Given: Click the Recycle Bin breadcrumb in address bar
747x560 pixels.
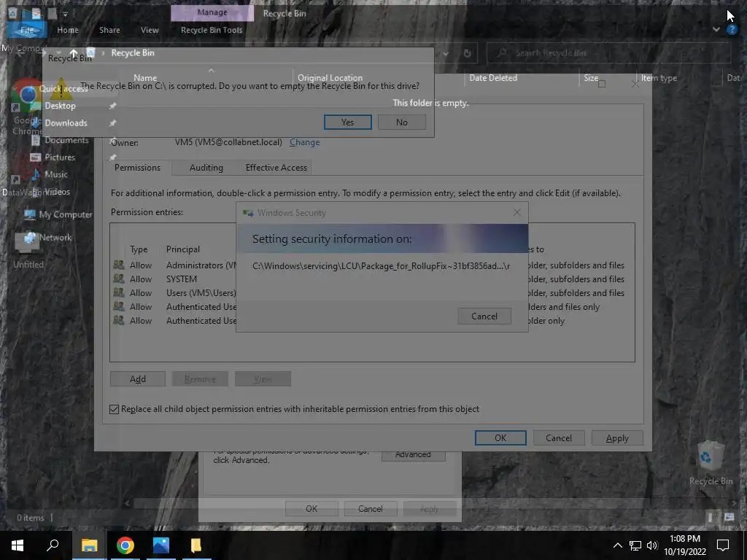Looking at the screenshot, I should point(133,52).
